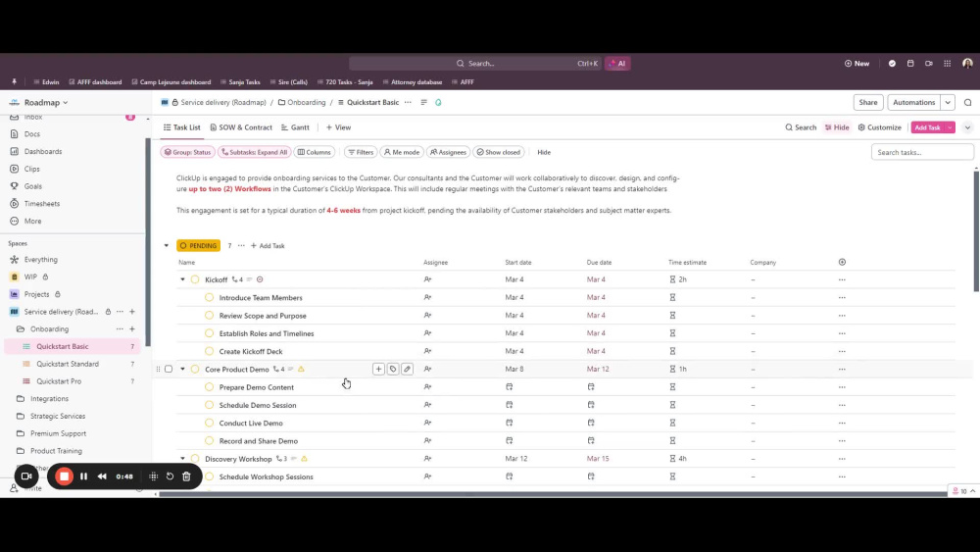Open the AI assistant button
Viewport: 980px width, 552px height.
(x=617, y=63)
